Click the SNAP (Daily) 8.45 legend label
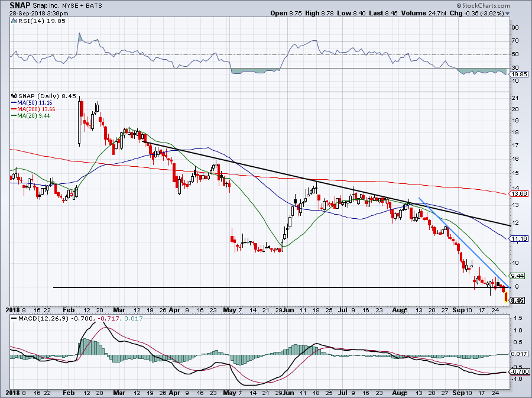The image size is (532, 398). point(47,96)
